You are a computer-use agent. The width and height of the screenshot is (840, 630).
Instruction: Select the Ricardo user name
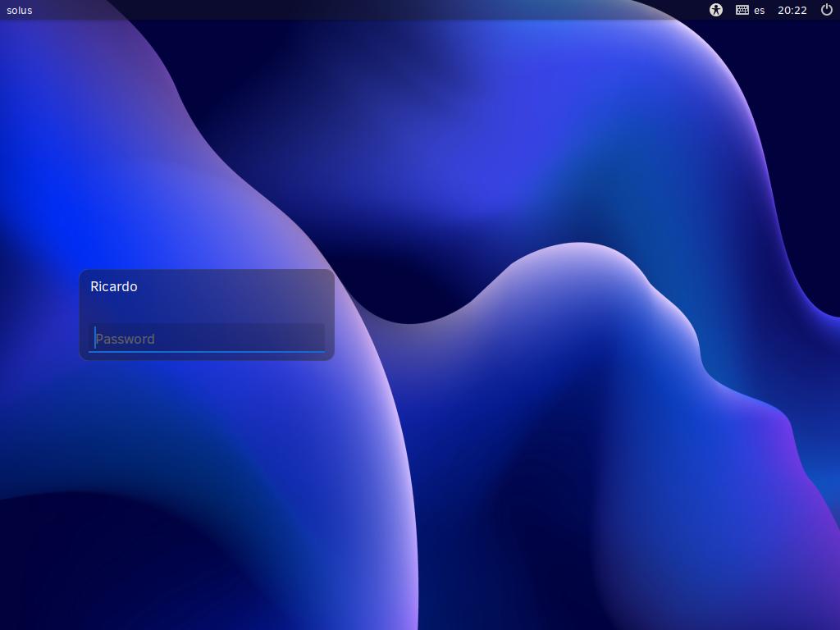point(113,286)
